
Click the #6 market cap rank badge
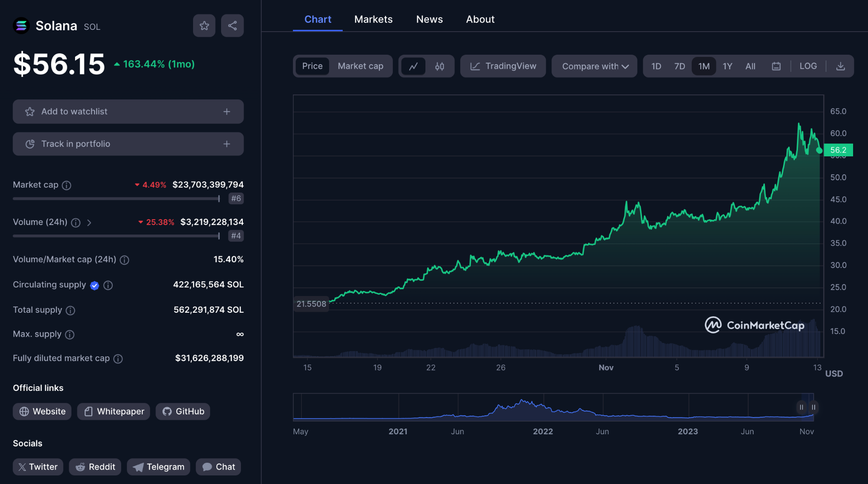tap(236, 198)
